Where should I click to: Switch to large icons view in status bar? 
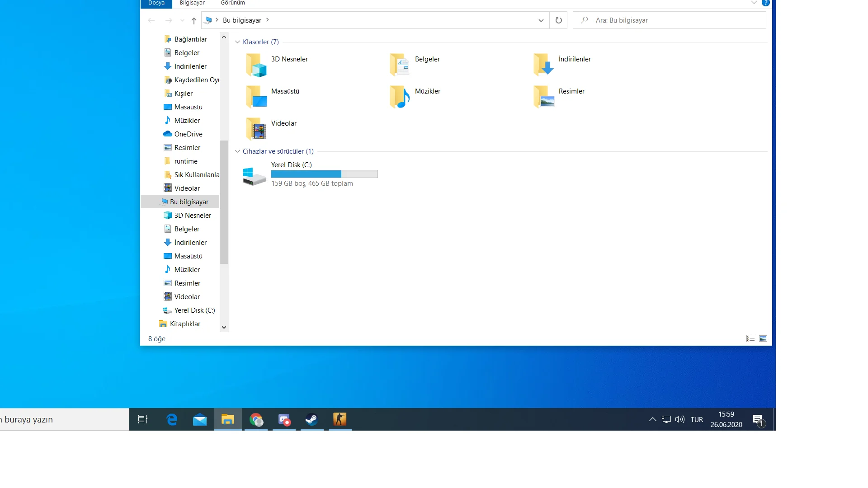[x=763, y=338]
